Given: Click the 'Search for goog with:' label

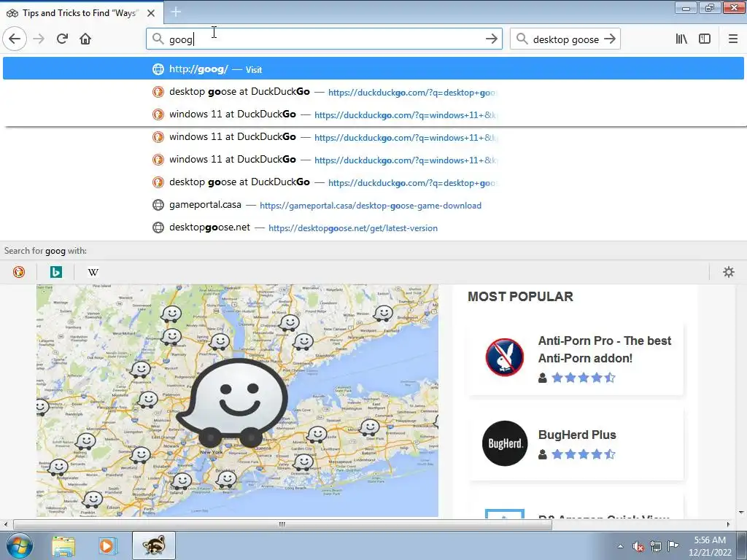Looking at the screenshot, I should point(45,251).
